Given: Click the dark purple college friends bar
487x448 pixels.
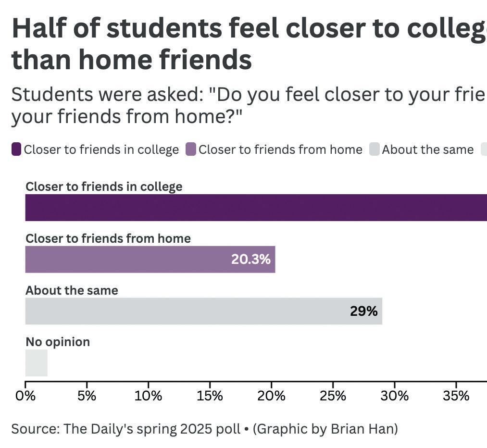Looking at the screenshot, I should pyautogui.click(x=256, y=208).
